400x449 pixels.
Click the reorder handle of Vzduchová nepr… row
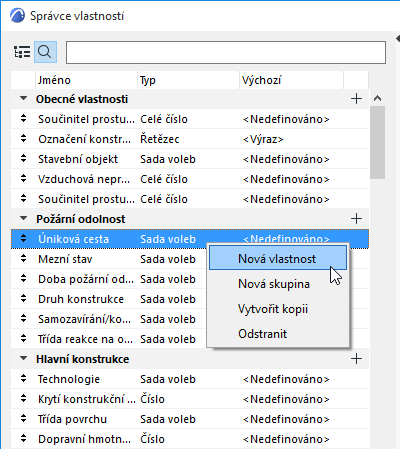(23, 178)
